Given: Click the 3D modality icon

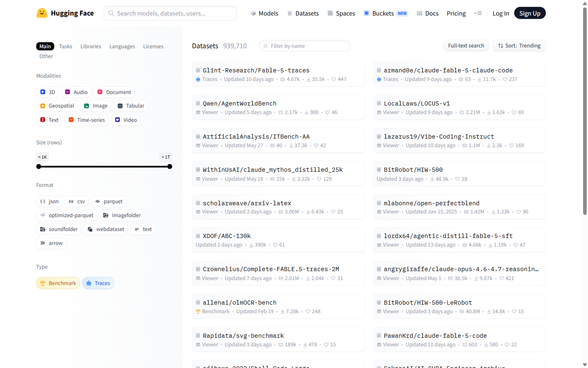Looking at the screenshot, I should 43,92.
